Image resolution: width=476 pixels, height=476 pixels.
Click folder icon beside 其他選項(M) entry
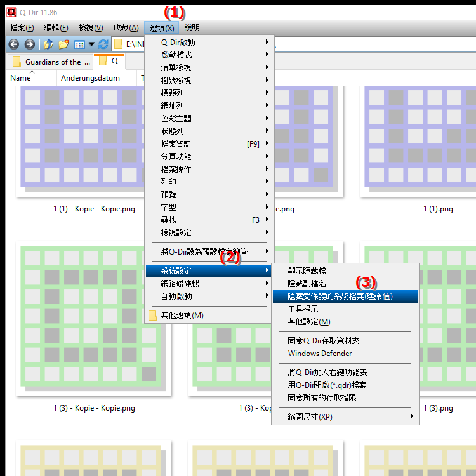tap(153, 315)
